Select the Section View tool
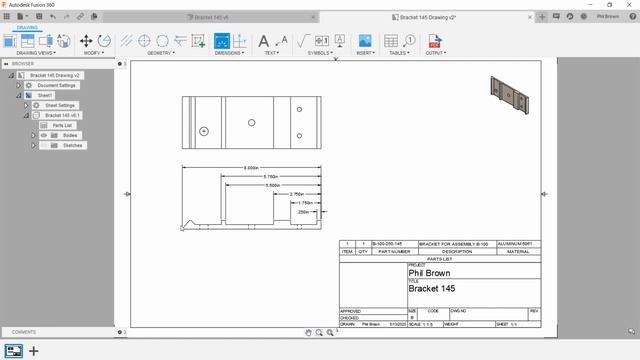This screenshot has height=360, width=640. click(46, 41)
